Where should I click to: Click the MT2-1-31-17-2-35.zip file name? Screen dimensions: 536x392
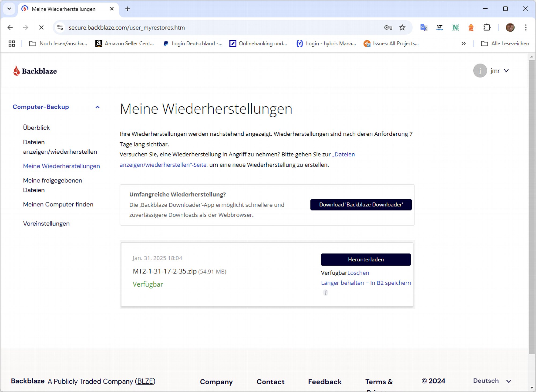(x=165, y=271)
